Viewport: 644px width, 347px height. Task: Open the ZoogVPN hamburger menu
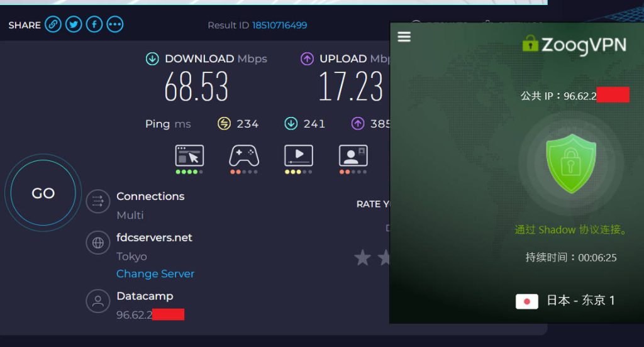(404, 37)
